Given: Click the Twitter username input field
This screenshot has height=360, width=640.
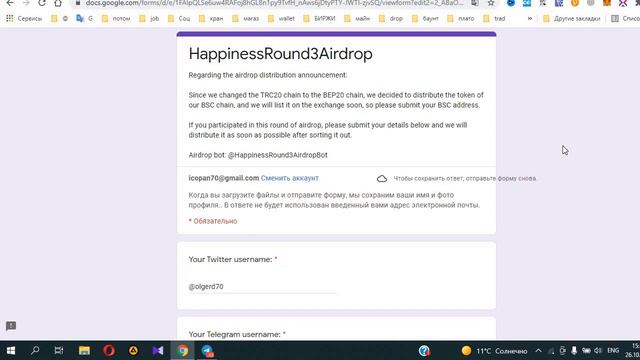Looking at the screenshot, I should point(262,287).
